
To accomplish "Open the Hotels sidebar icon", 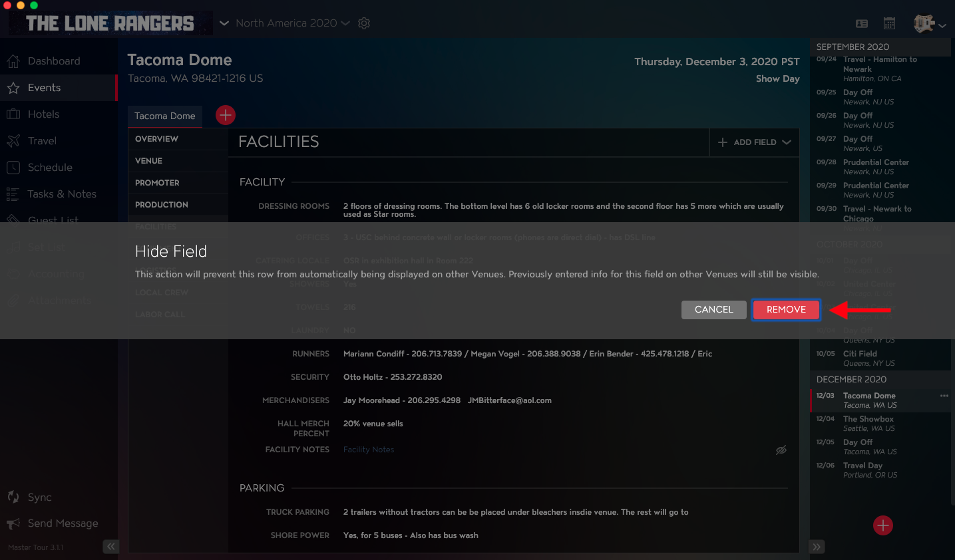I will pyautogui.click(x=13, y=114).
